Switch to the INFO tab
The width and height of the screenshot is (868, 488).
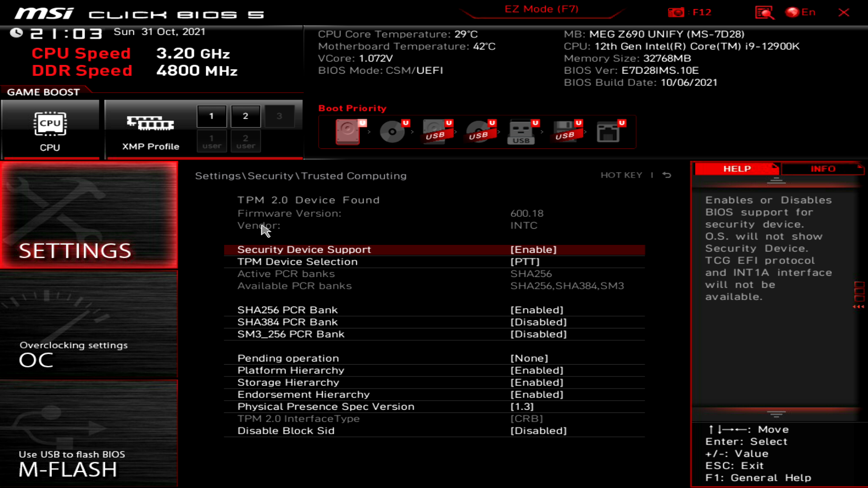[823, 169]
